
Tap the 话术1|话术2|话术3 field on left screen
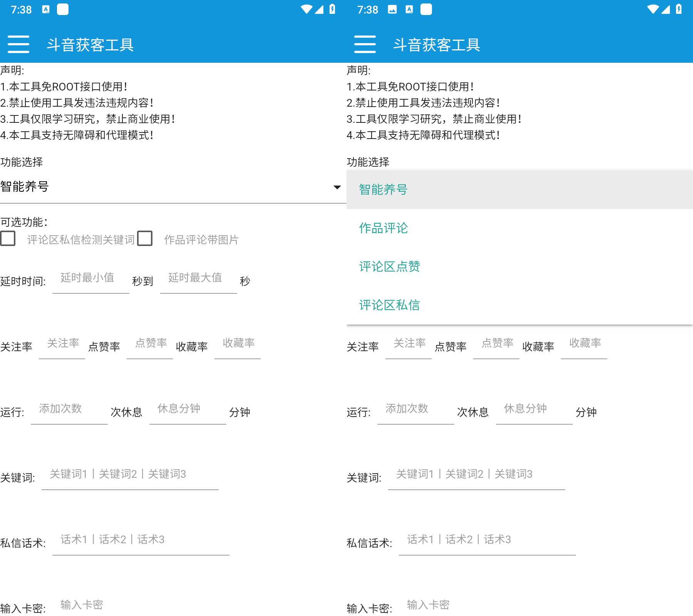pyautogui.click(x=141, y=541)
